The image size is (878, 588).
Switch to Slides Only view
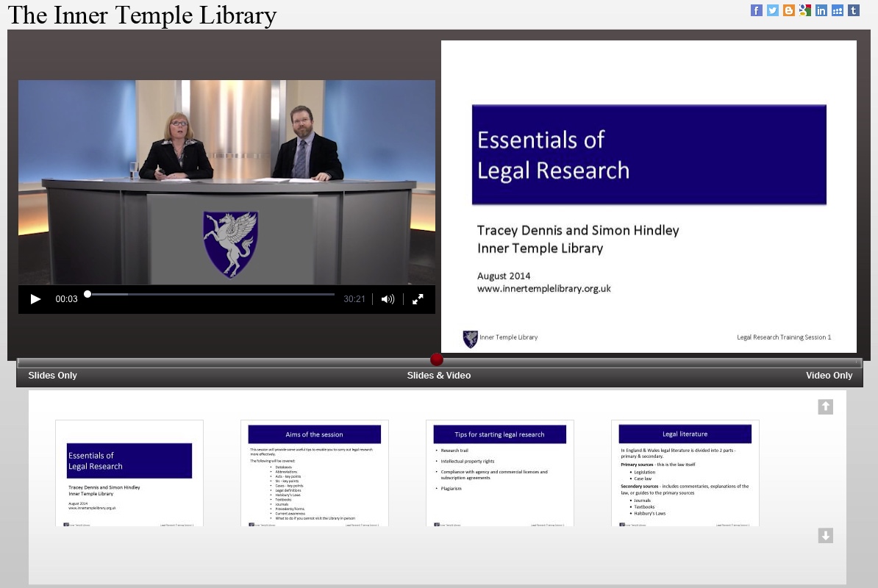click(x=53, y=376)
